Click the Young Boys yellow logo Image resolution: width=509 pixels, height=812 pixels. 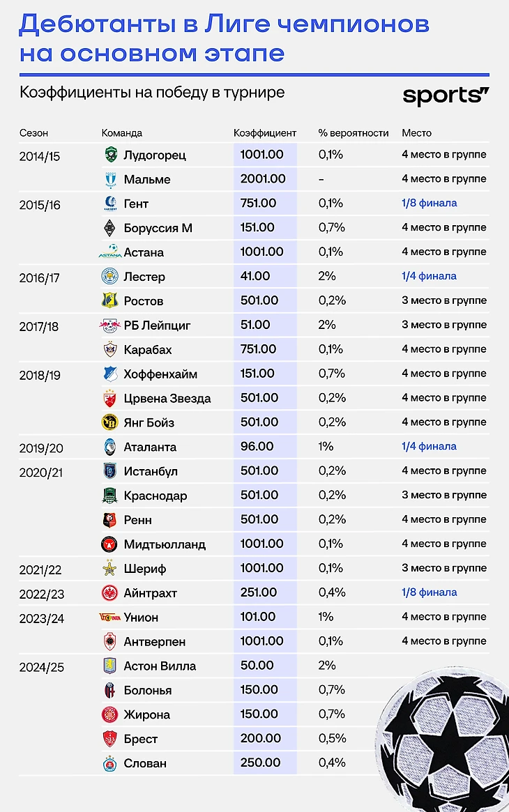point(109,422)
